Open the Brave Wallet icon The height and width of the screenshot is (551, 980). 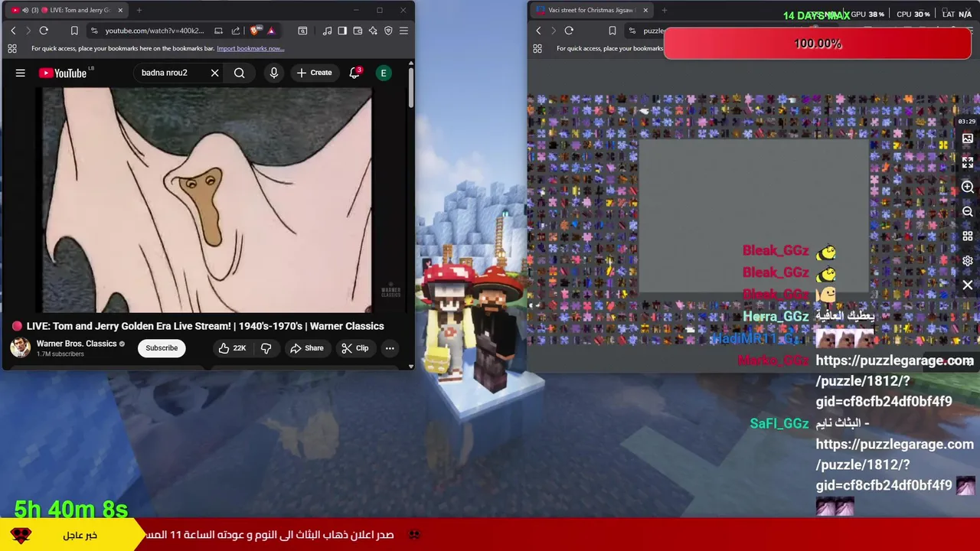click(358, 31)
